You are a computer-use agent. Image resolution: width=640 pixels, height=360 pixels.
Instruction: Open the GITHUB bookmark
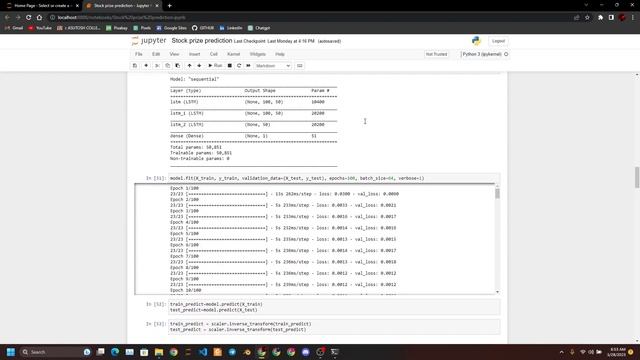coord(203,28)
